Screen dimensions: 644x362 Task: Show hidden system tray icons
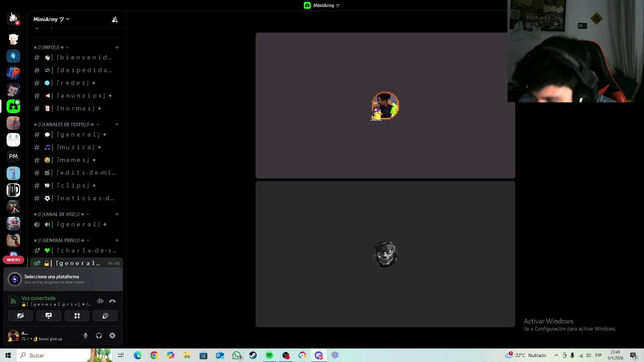pyautogui.click(x=556, y=355)
